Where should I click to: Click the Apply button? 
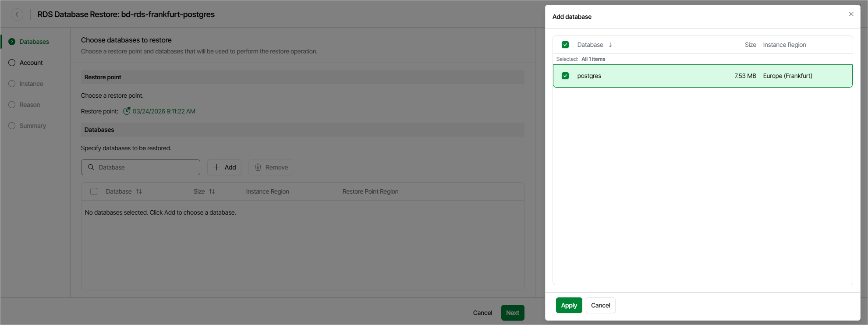click(569, 305)
